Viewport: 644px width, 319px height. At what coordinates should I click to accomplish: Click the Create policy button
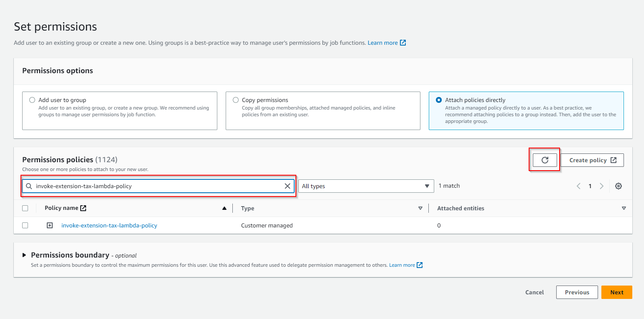click(592, 160)
